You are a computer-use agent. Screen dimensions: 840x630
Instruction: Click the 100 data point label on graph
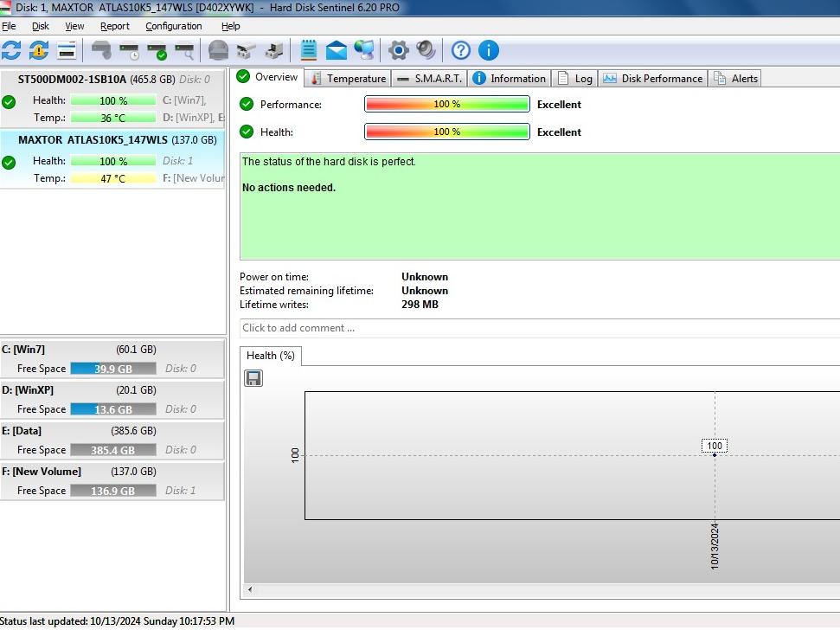pos(714,446)
